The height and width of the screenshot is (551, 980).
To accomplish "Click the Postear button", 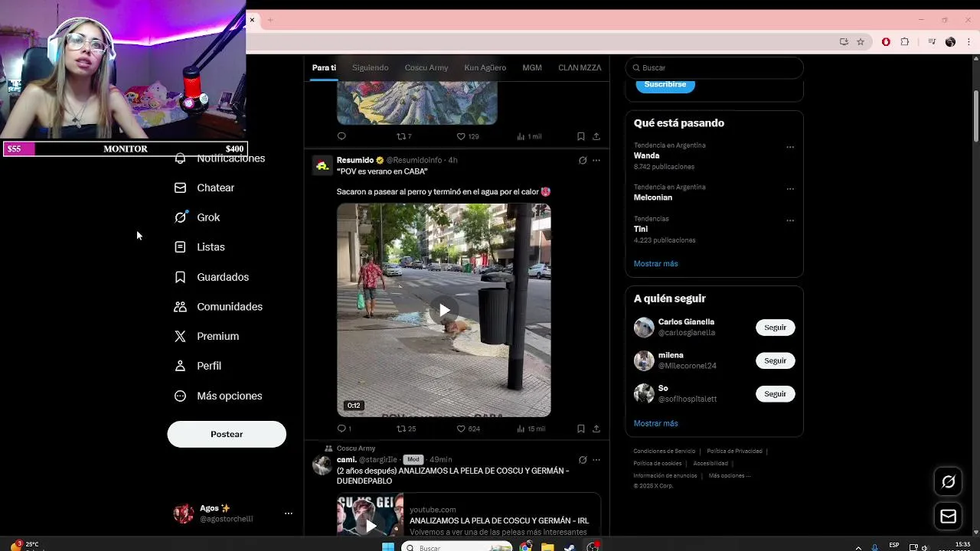I will 227,434.
